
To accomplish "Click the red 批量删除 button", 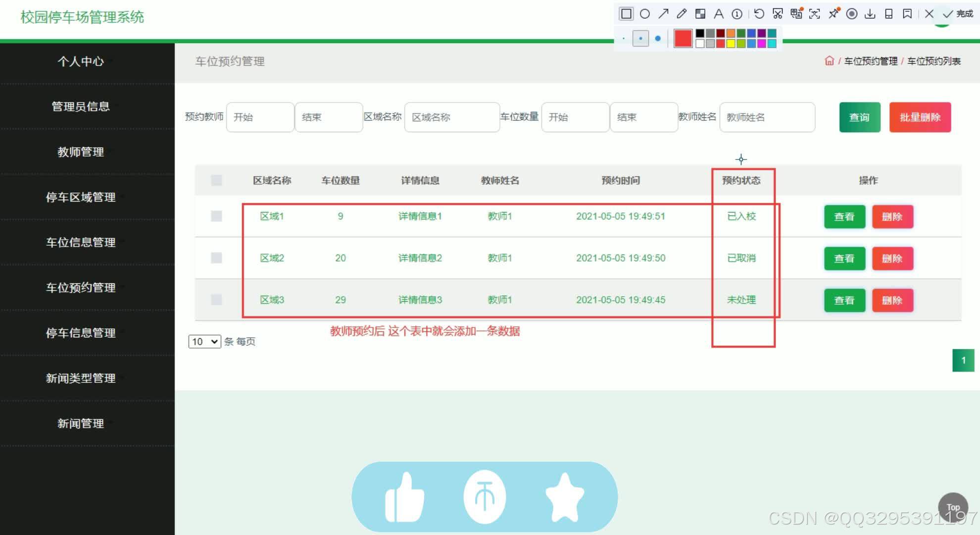I will [x=920, y=117].
